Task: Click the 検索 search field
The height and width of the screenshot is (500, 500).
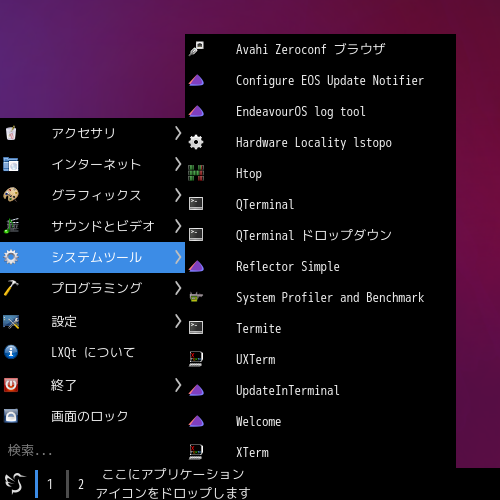Action: coord(92,451)
